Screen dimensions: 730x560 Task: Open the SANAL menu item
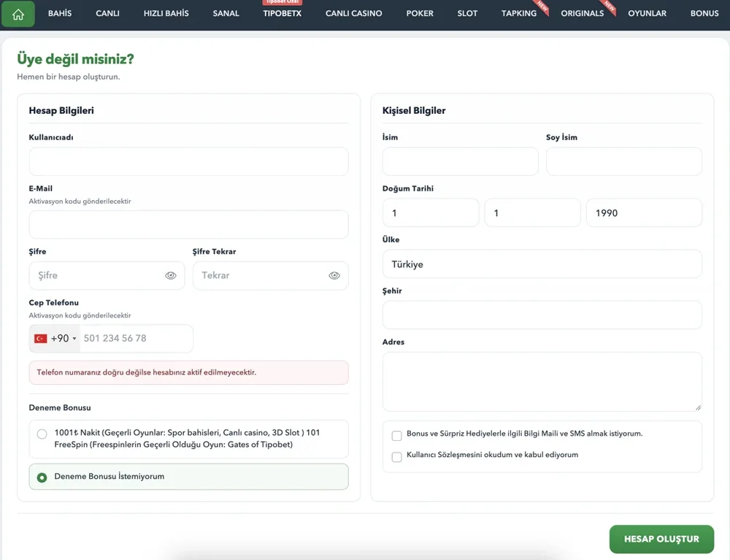click(226, 13)
